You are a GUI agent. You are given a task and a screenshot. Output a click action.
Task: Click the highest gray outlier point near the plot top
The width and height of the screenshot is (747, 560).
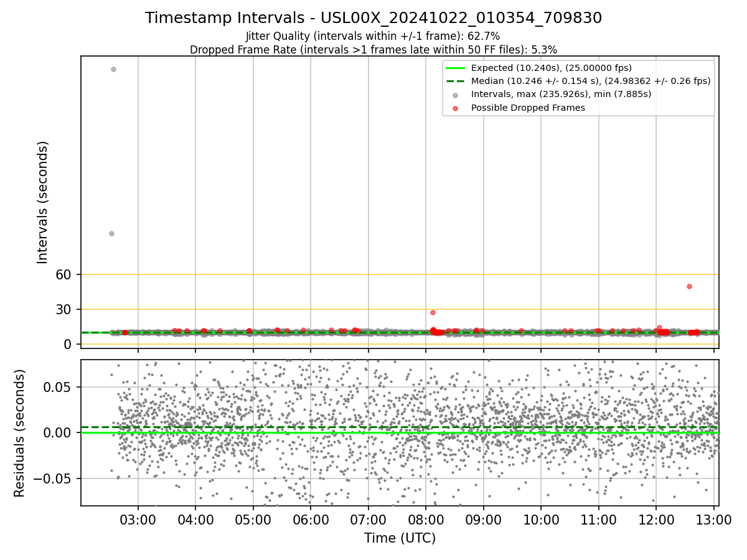(x=113, y=69)
